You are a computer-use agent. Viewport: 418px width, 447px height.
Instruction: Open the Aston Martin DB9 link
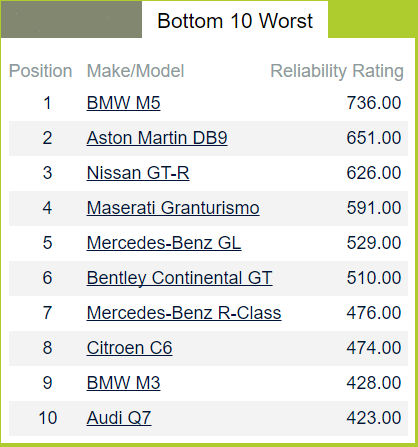pos(157,138)
